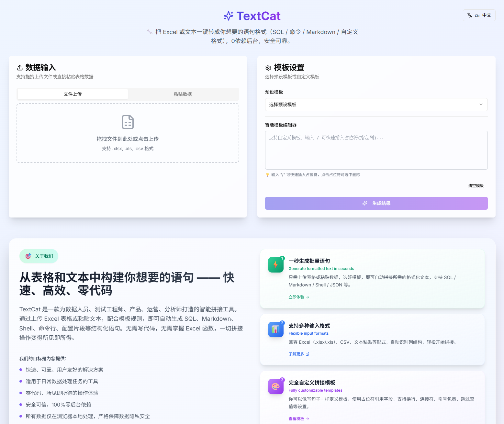
Task: Open the 中文 language switcher
Action: 479,15
